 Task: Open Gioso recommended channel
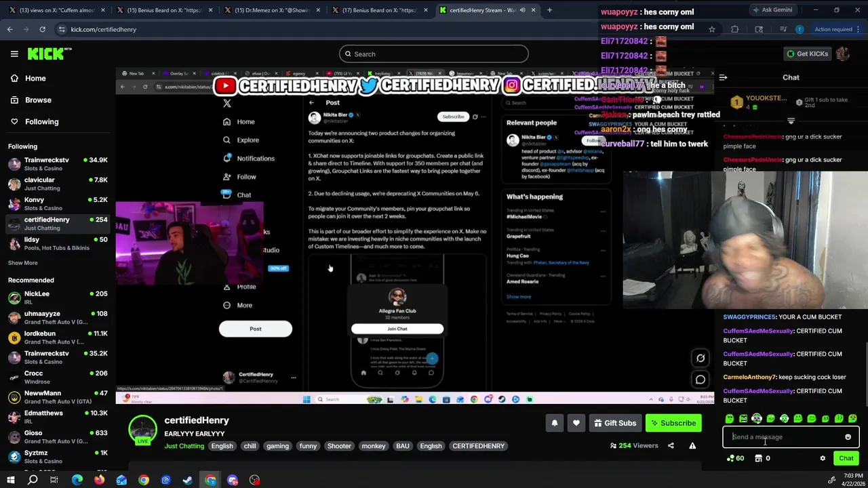click(x=57, y=436)
